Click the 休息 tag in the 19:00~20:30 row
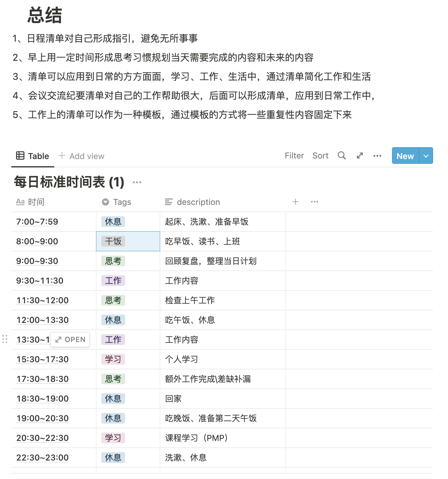The width and height of the screenshot is (448, 479). point(113,418)
